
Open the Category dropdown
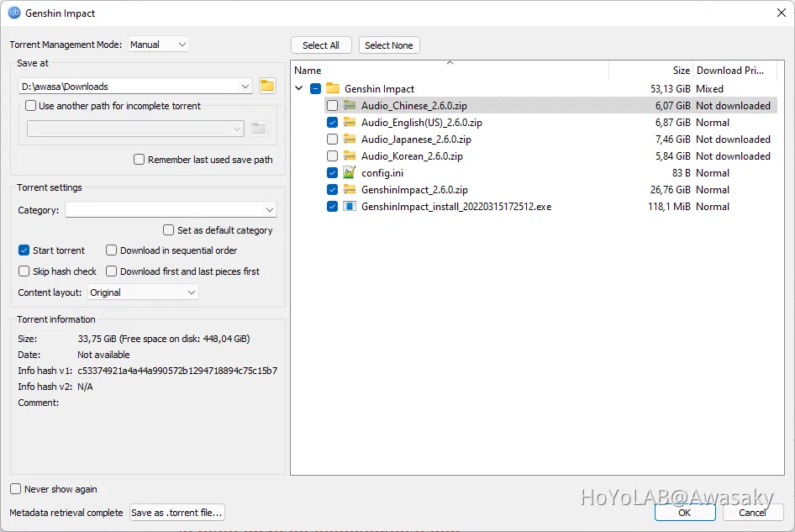click(171, 209)
